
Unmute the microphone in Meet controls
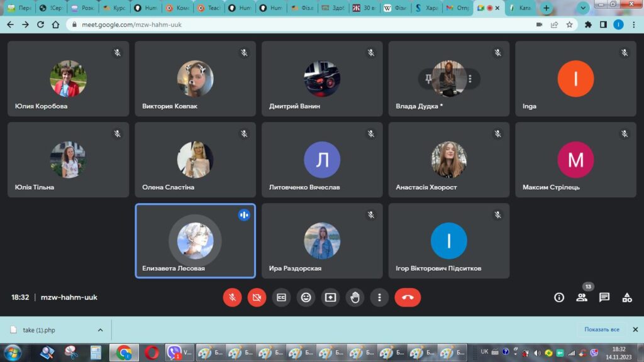coord(232,297)
